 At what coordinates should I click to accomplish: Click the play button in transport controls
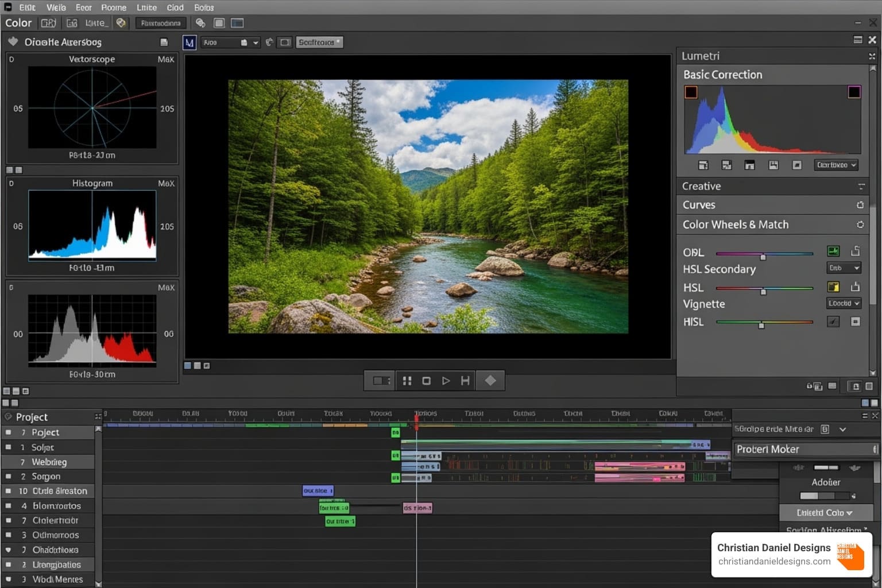(x=446, y=381)
